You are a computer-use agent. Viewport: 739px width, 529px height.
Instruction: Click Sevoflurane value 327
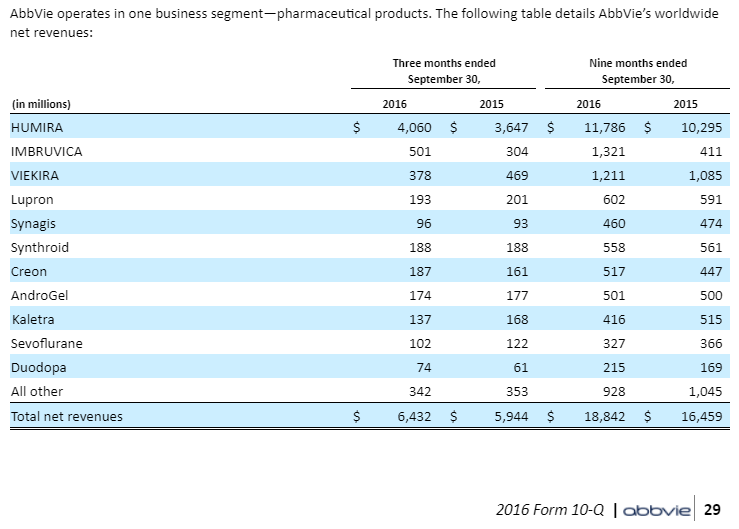pyautogui.click(x=614, y=344)
